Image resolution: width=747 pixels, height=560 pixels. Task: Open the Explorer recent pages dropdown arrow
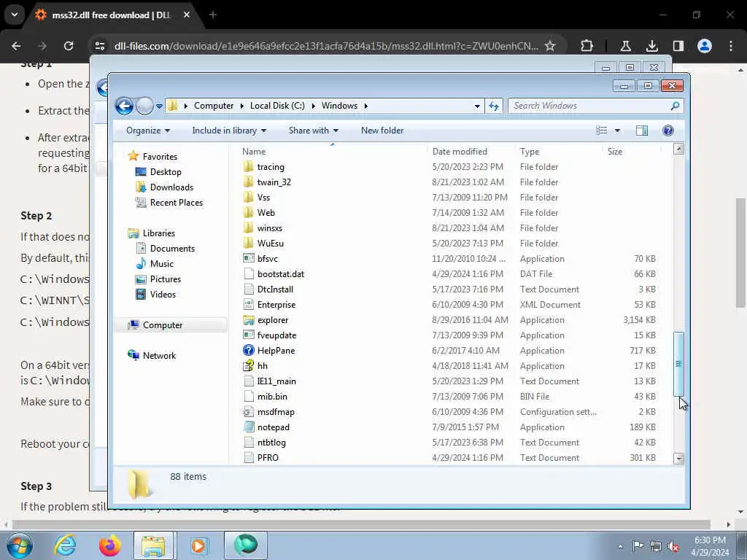click(159, 106)
